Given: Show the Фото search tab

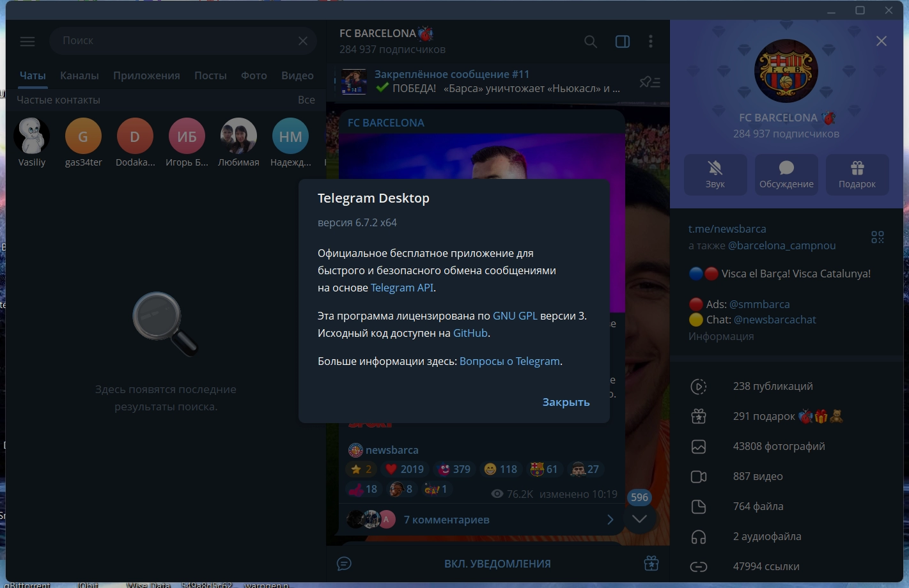Looking at the screenshot, I should 254,75.
